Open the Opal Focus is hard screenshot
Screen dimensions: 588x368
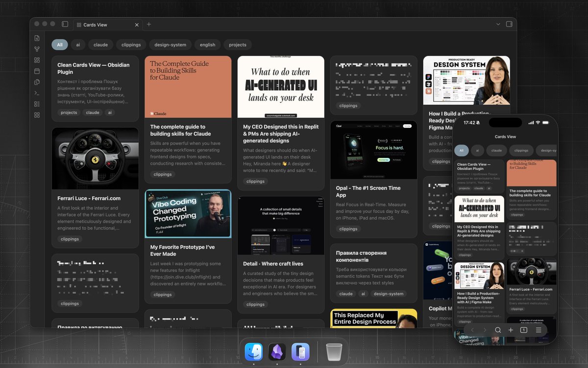pos(373,150)
